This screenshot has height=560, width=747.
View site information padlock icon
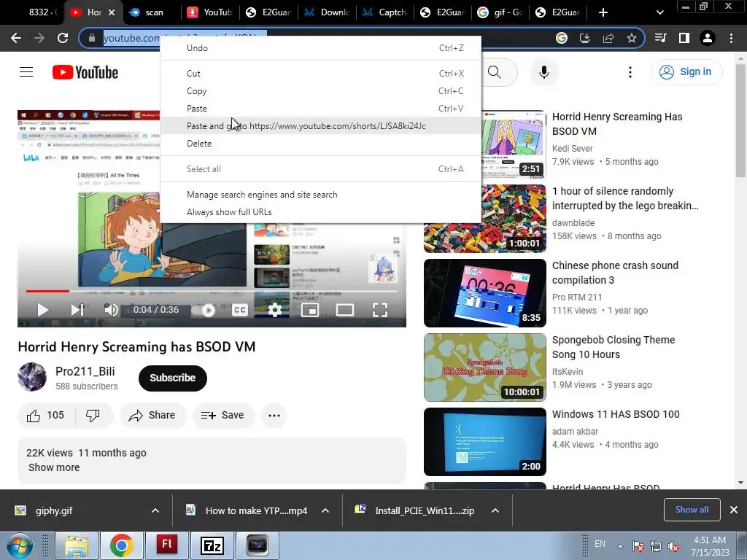(x=91, y=38)
